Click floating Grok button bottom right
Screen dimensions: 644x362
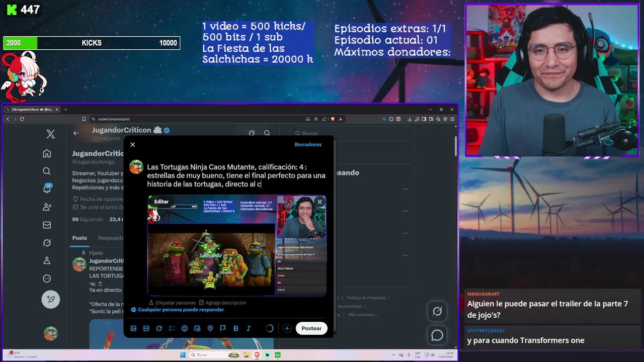(x=437, y=311)
